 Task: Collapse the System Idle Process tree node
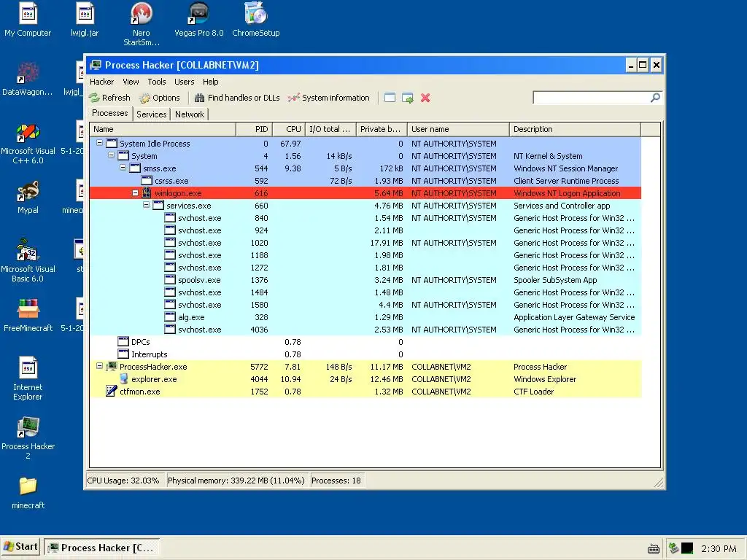99,143
